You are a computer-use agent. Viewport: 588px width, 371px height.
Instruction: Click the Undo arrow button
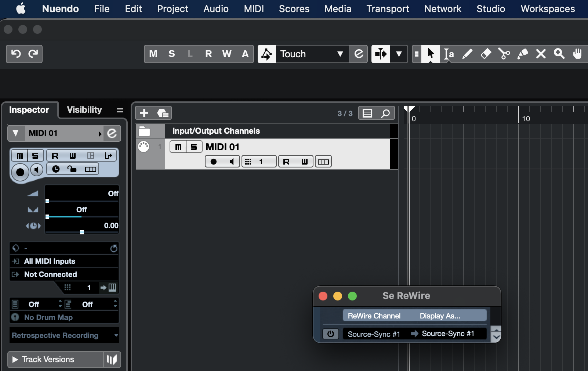pos(15,54)
